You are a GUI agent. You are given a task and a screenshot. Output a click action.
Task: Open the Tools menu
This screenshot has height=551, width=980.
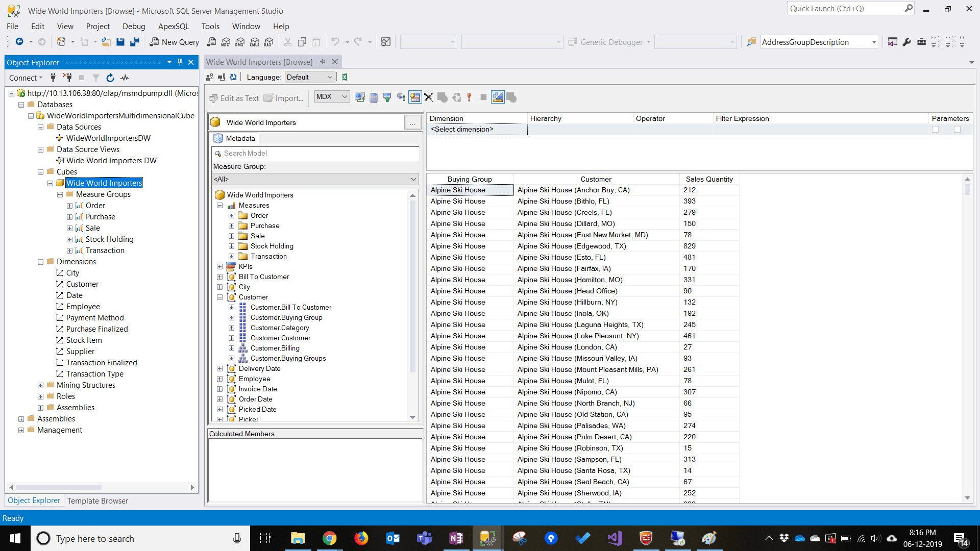pyautogui.click(x=210, y=27)
